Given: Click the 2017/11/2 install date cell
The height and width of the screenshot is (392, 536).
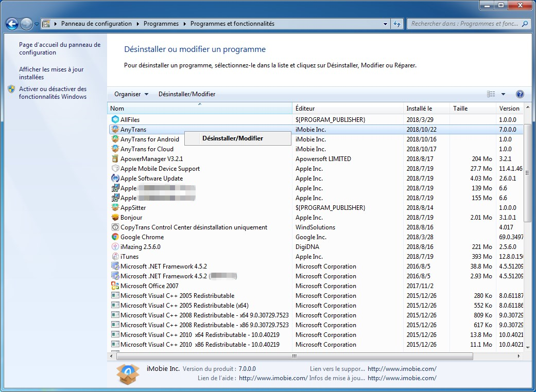Looking at the screenshot, I should 420,286.
